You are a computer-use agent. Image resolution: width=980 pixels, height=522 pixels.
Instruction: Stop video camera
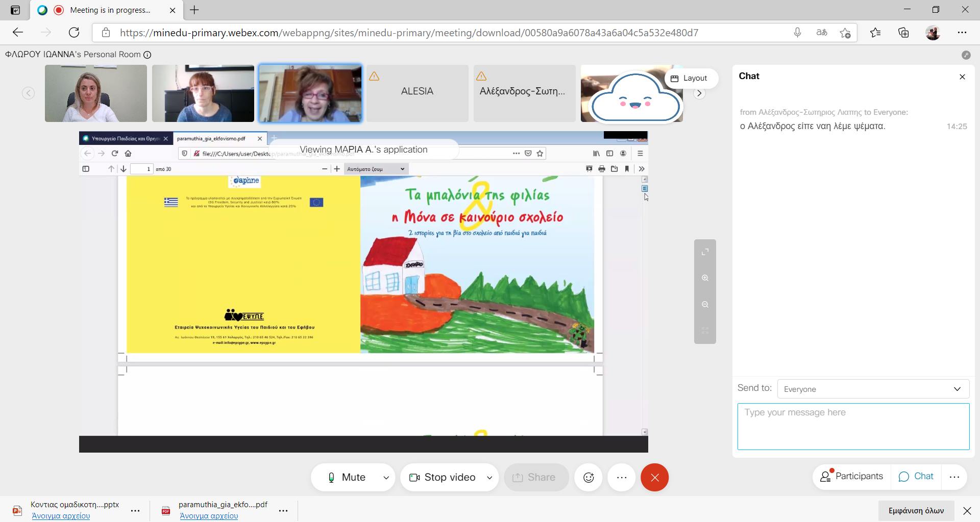pyautogui.click(x=442, y=477)
